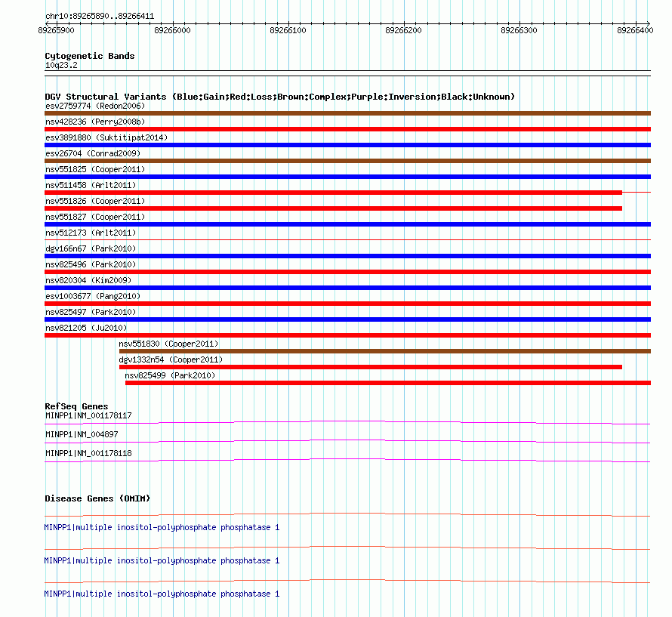
Task: Click the 89266400 ruler position
Action: (635, 30)
